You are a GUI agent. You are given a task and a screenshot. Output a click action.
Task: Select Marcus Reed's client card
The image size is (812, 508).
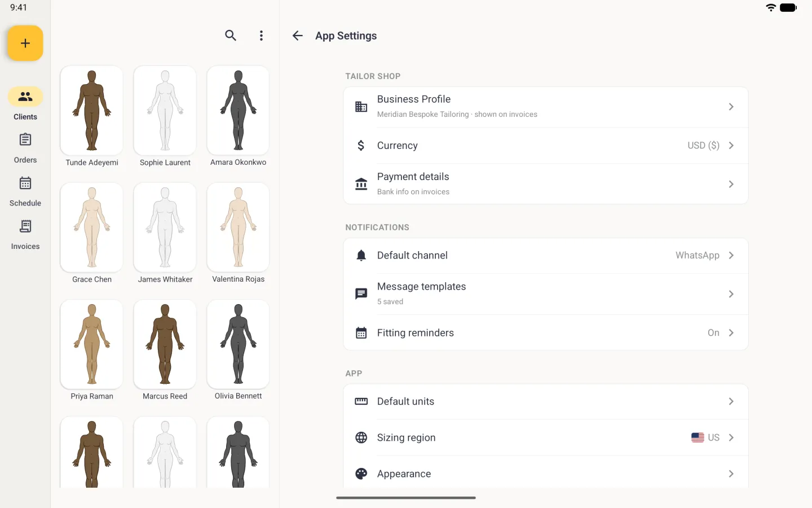pos(165,351)
